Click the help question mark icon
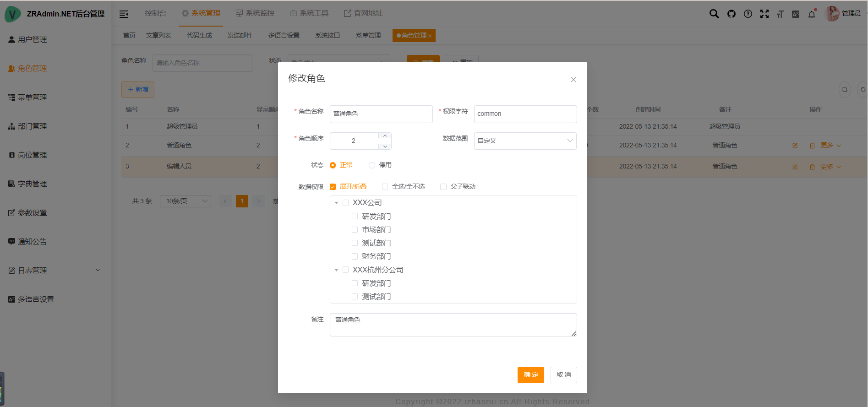Screen dimensions: 868x407 748,14
